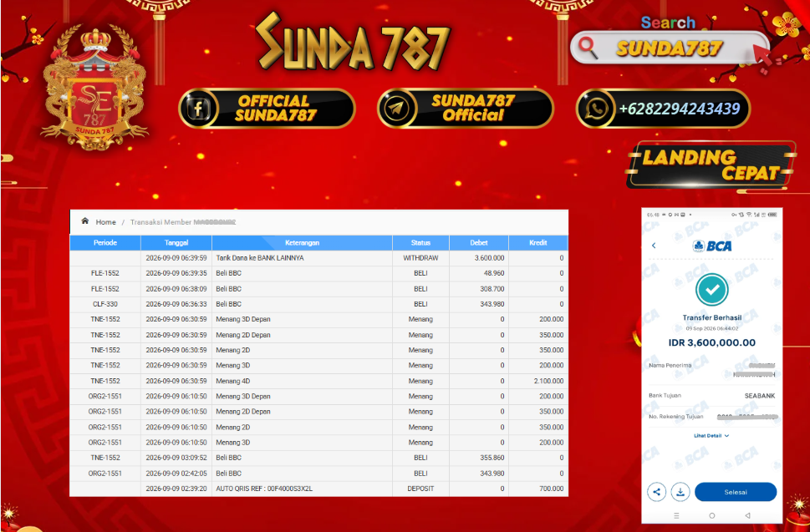810x532 pixels.
Task: Click 'Nama Penerima' label in receipt
Action: pyautogui.click(x=670, y=365)
